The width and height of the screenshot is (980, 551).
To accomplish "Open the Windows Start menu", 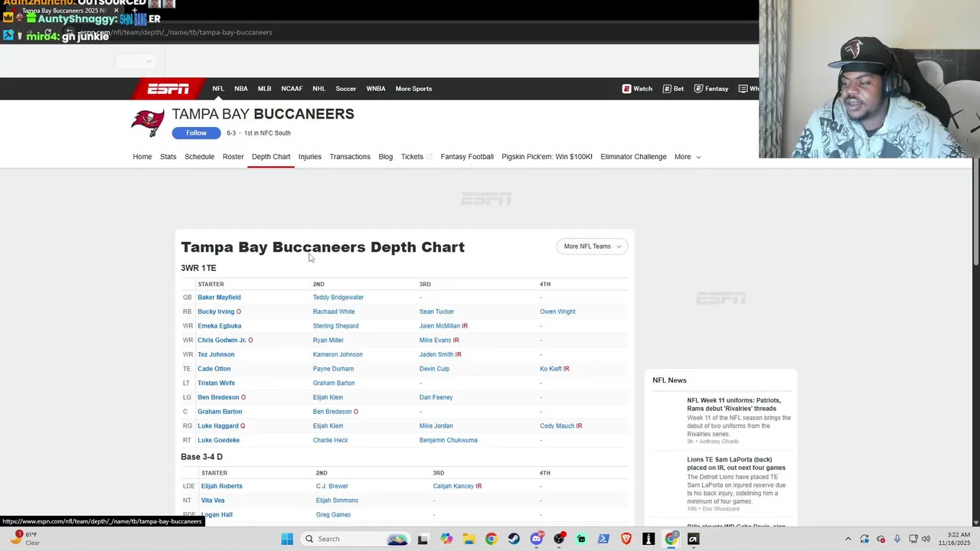I will pyautogui.click(x=287, y=539).
